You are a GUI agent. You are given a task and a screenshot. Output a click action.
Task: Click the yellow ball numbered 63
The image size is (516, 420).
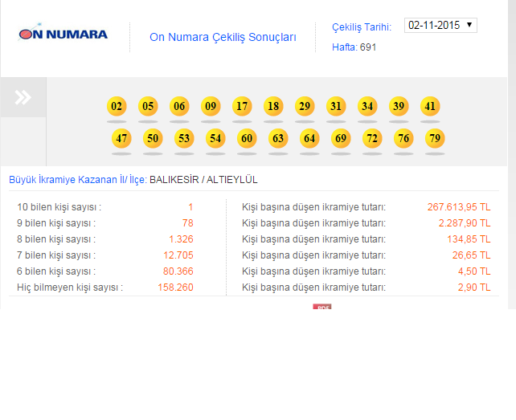click(x=278, y=138)
